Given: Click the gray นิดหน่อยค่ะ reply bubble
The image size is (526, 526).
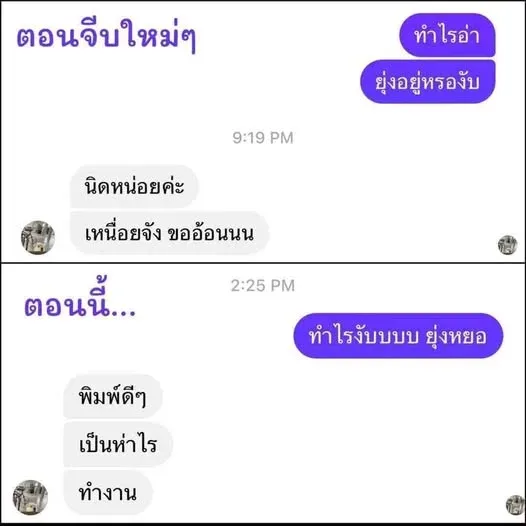Looking at the screenshot, I should (x=134, y=187).
